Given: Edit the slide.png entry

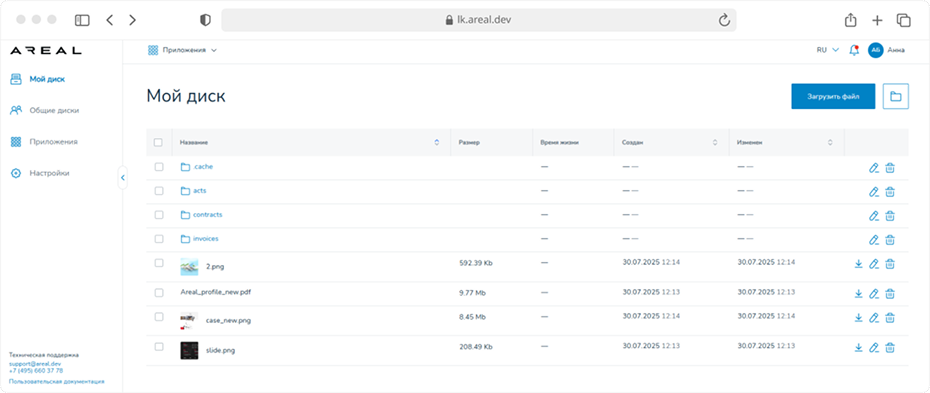Looking at the screenshot, I should pyautogui.click(x=873, y=347).
